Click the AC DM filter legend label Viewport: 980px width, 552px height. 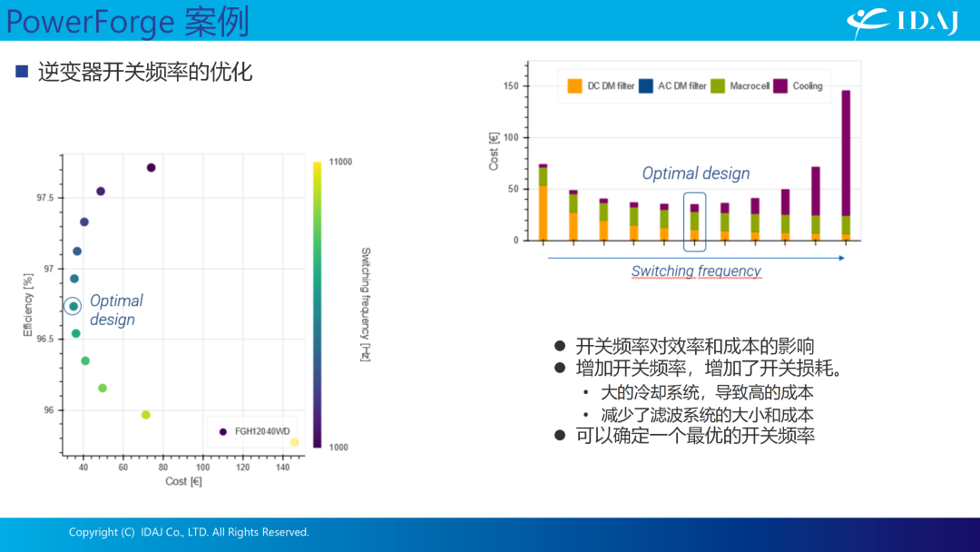pos(681,86)
